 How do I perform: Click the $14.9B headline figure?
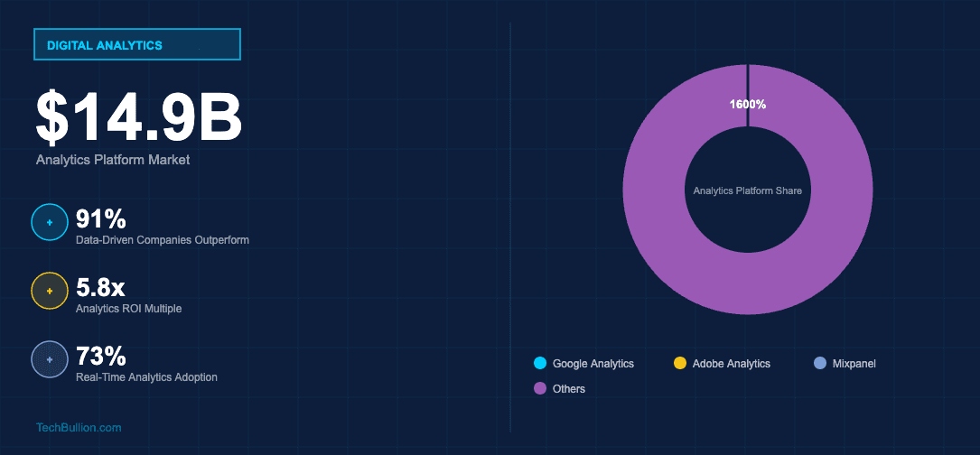pyautogui.click(x=138, y=117)
